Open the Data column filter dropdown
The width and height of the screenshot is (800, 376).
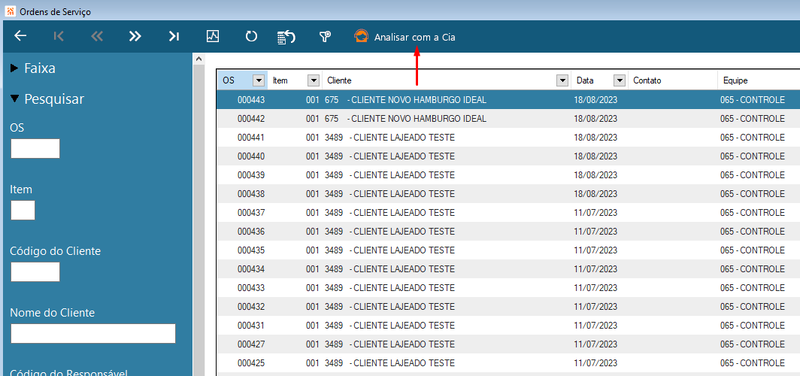pos(619,81)
